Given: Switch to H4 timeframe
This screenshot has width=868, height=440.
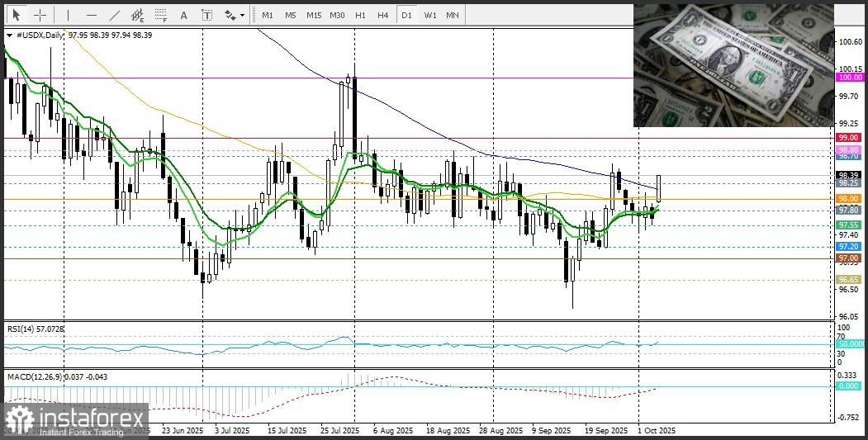Looking at the screenshot, I should tap(383, 15).
